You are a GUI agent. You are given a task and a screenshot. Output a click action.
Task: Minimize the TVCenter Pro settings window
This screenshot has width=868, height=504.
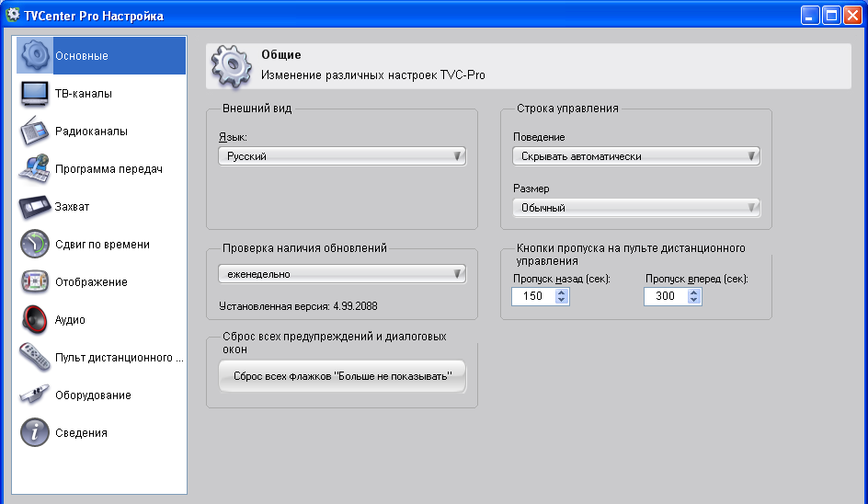click(810, 16)
